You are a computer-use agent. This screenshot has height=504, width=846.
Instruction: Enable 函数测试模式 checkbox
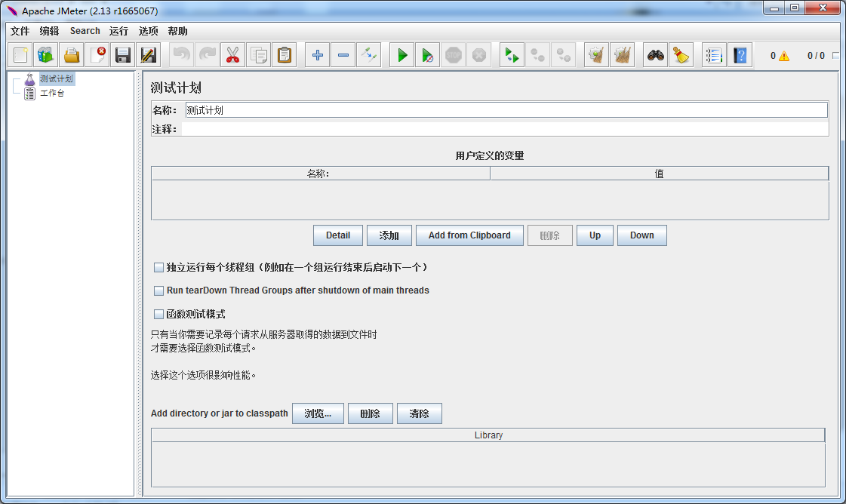[158, 314]
